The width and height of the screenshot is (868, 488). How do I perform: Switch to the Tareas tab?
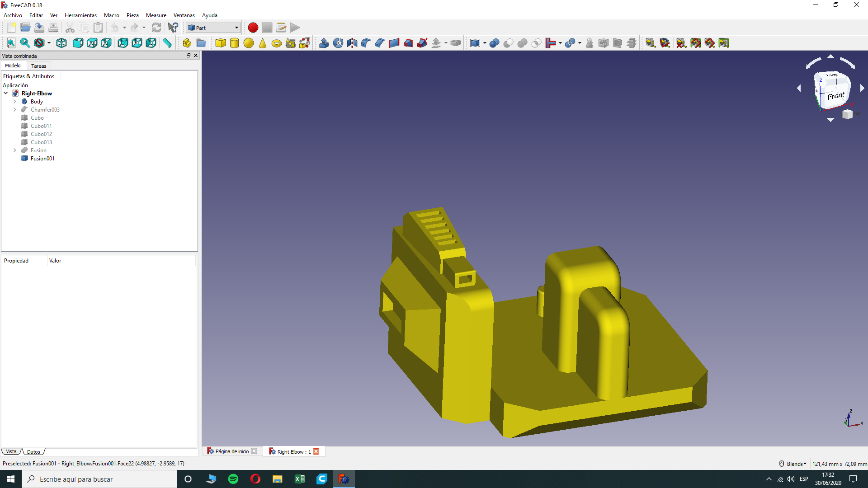tap(38, 66)
